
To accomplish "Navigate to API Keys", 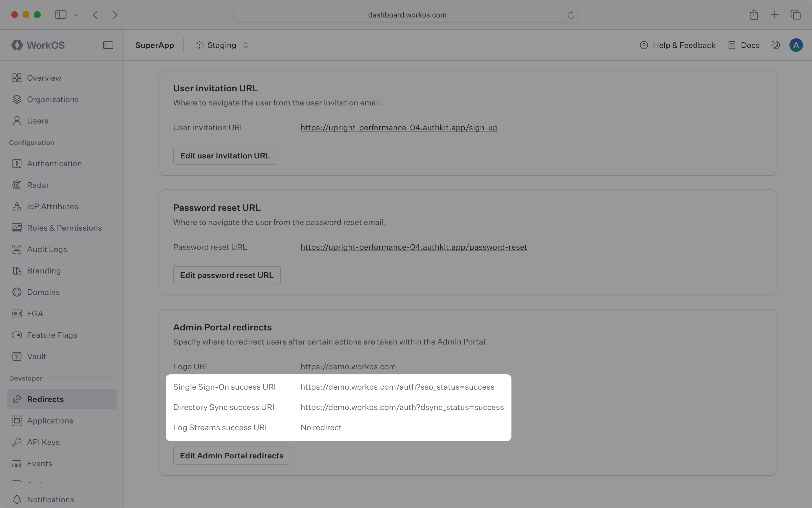I will pos(43,442).
